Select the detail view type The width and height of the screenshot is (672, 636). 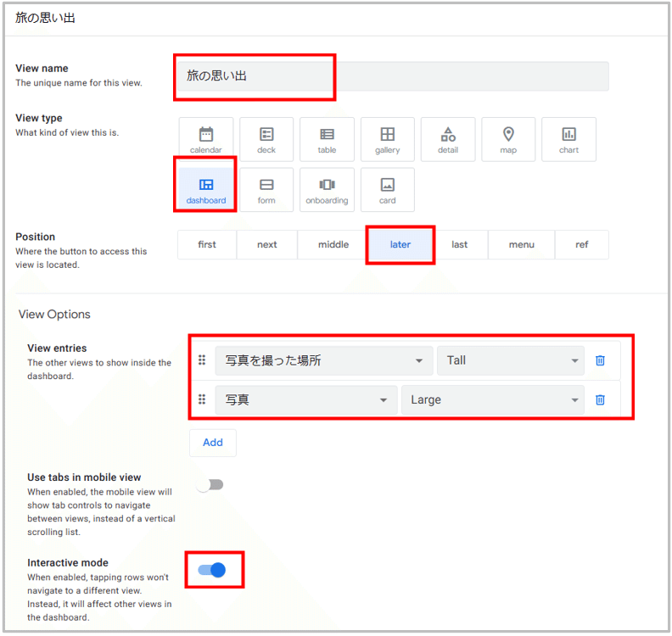pyautogui.click(x=448, y=140)
